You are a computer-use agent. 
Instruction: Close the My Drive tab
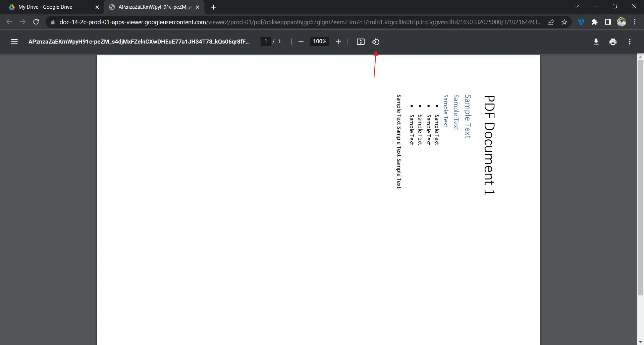[x=97, y=7]
